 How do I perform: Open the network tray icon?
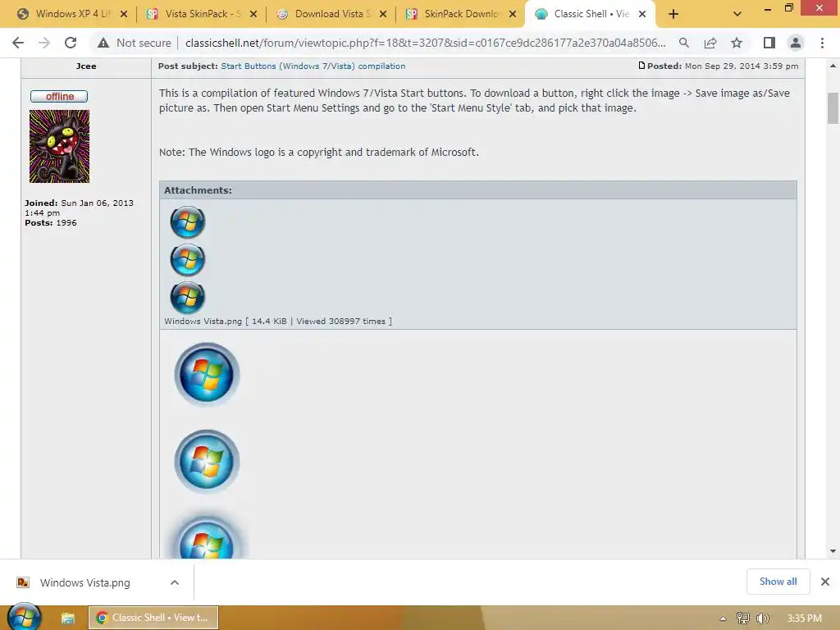pyautogui.click(x=742, y=619)
